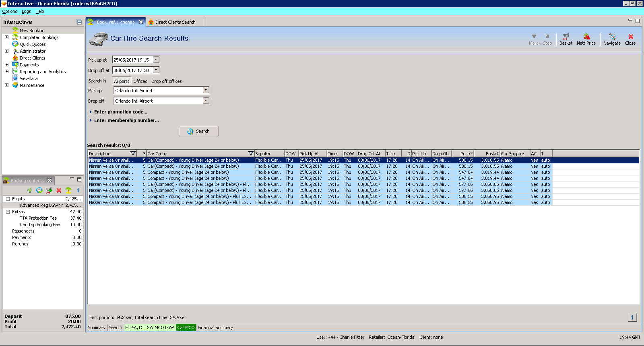Sort results by the Price column
The height and width of the screenshot is (346, 644).
(x=465, y=154)
